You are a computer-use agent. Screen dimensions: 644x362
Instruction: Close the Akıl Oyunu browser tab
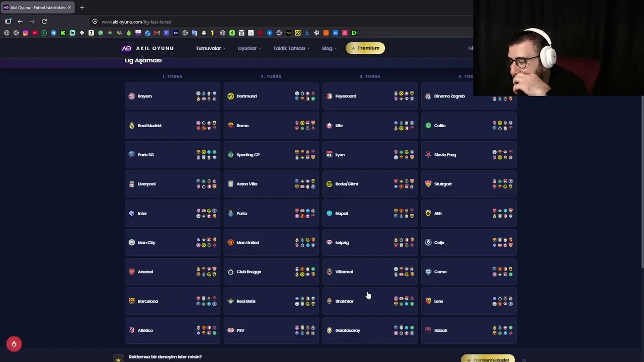coord(69,8)
